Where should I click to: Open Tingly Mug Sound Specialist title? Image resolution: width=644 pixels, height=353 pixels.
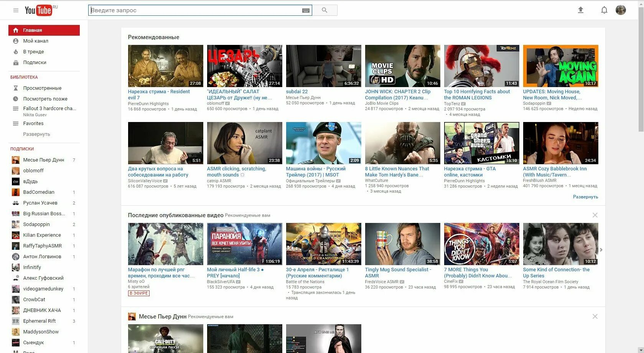tap(398, 273)
